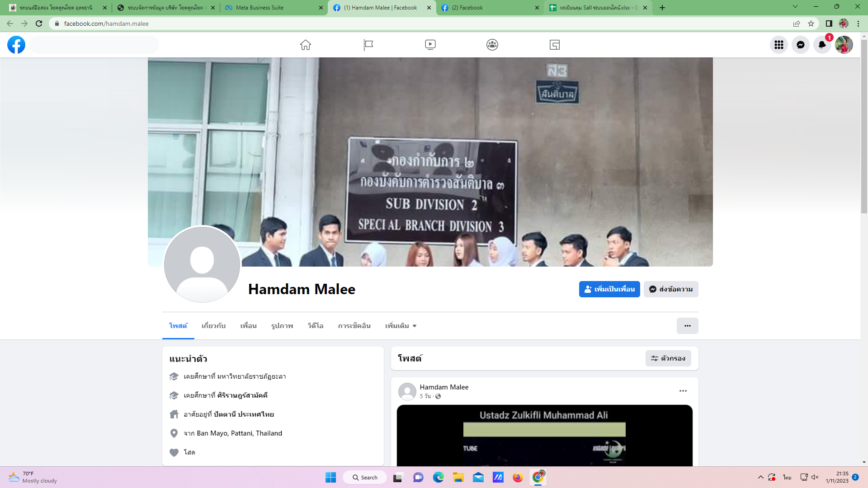
Task: Click the ส่งข้อความ message button
Action: [x=671, y=289]
